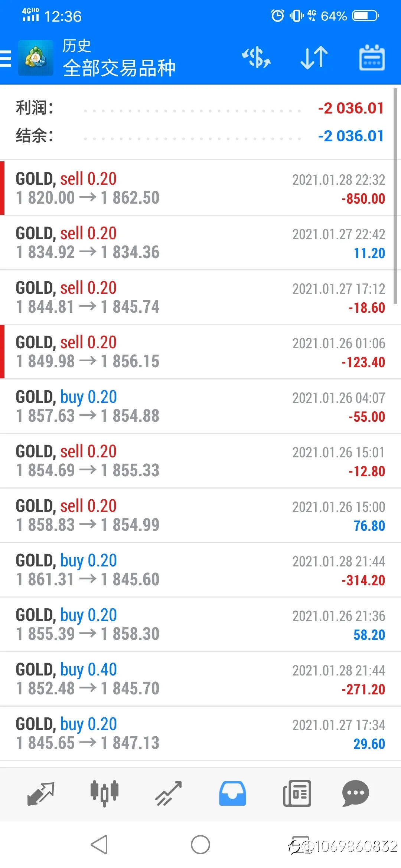
Task: Tap the 利润 total value -2 036.01
Action: [351, 108]
